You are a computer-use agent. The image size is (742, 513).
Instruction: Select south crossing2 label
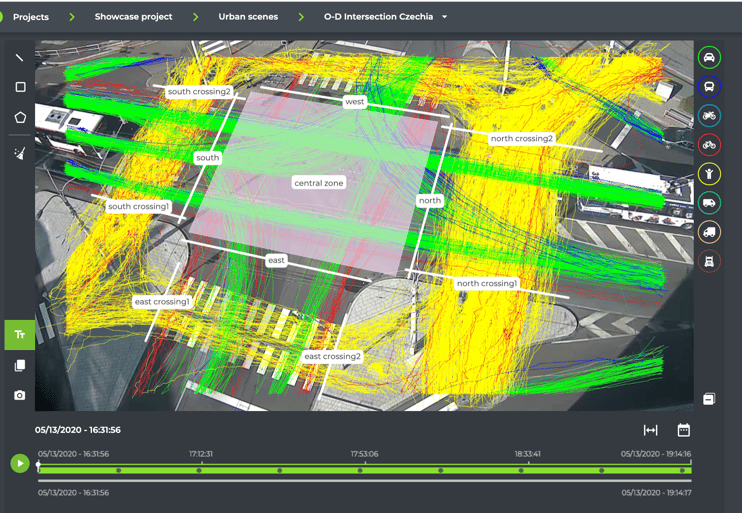click(199, 91)
